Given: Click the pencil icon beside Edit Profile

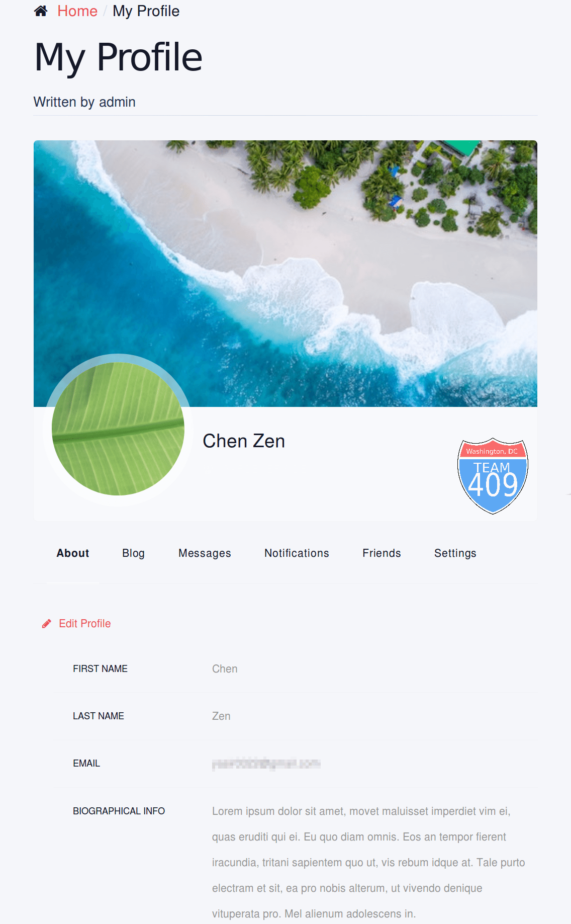Looking at the screenshot, I should click(46, 624).
